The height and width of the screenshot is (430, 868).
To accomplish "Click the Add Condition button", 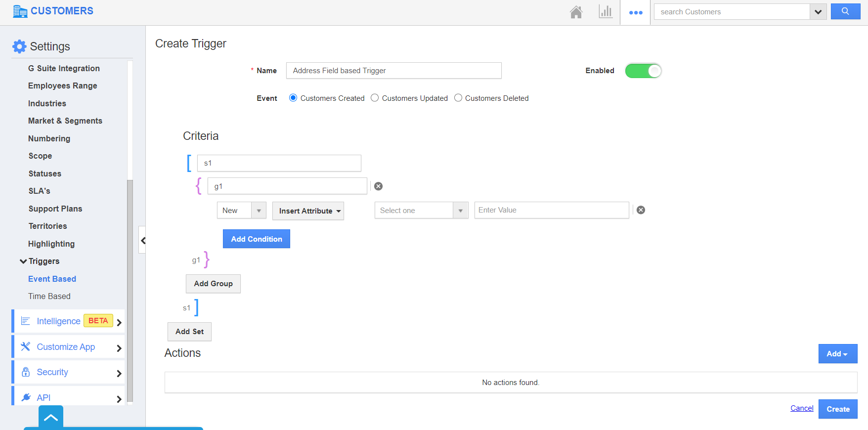I will tap(256, 239).
